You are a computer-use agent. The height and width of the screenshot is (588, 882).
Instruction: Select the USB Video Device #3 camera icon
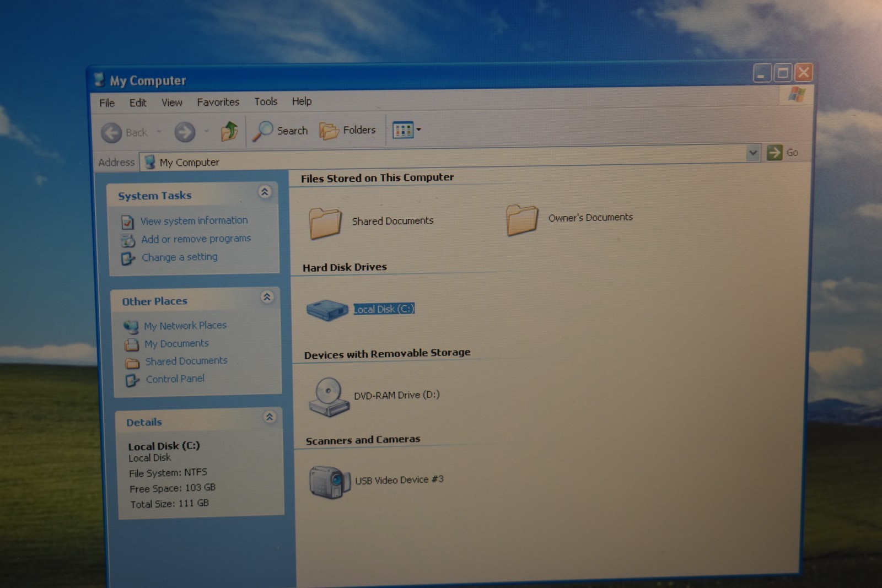pyautogui.click(x=330, y=482)
